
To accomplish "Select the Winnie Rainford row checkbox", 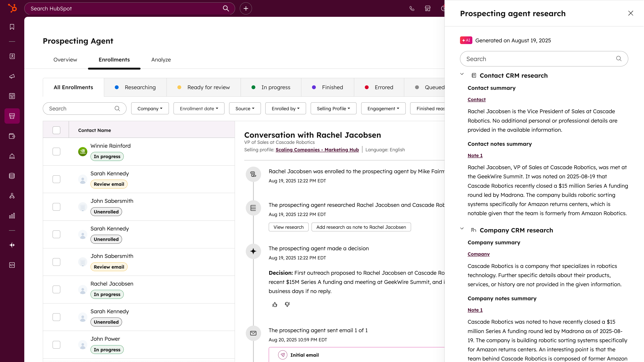I will [x=56, y=151].
